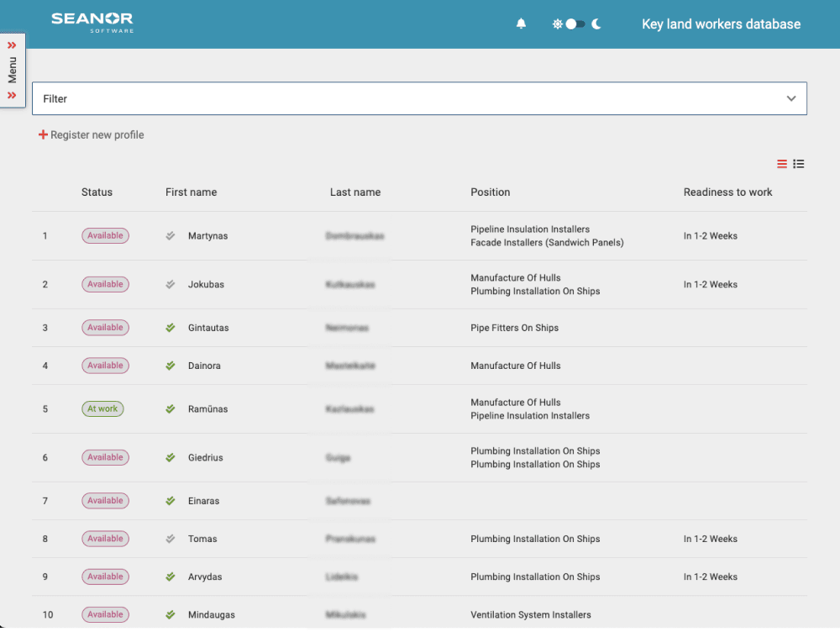Click the Filter input field
The image size is (840, 632).
click(x=403, y=98)
